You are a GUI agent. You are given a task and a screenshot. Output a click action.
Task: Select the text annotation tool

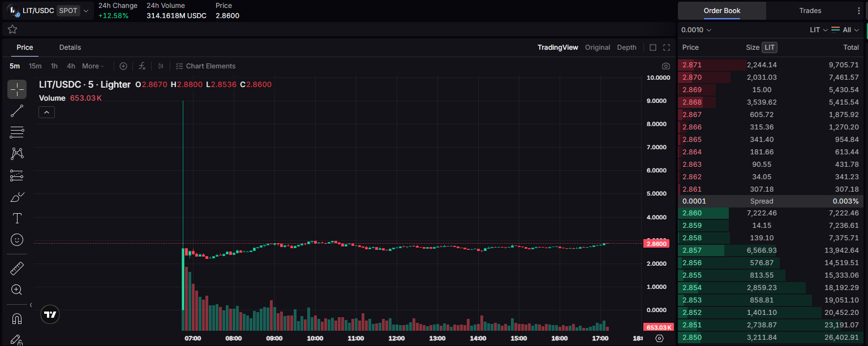coord(17,218)
